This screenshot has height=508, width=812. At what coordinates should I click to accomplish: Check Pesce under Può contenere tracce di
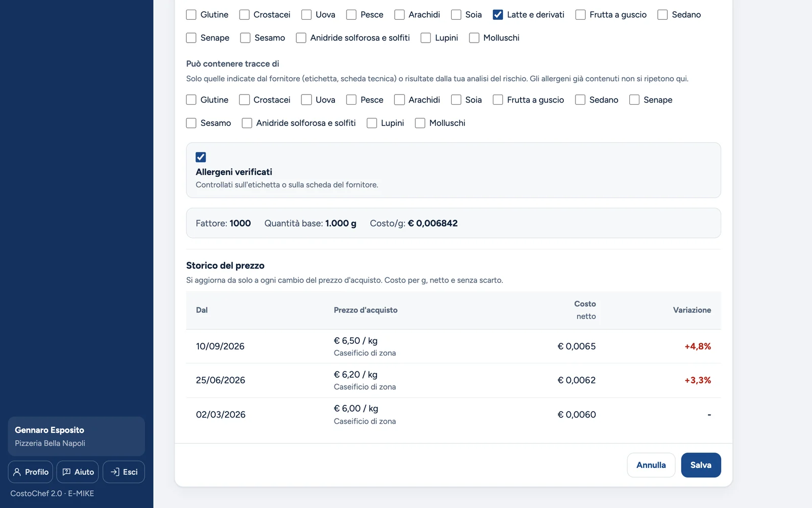[x=351, y=100]
